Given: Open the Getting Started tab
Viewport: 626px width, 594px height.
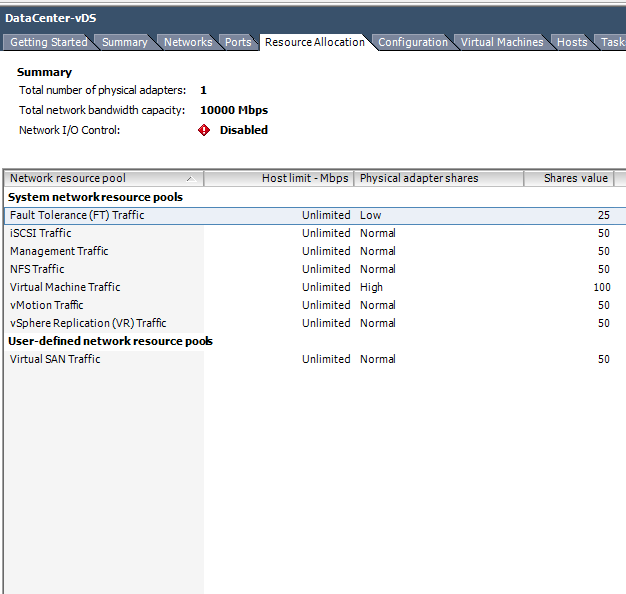Looking at the screenshot, I should pyautogui.click(x=49, y=42).
